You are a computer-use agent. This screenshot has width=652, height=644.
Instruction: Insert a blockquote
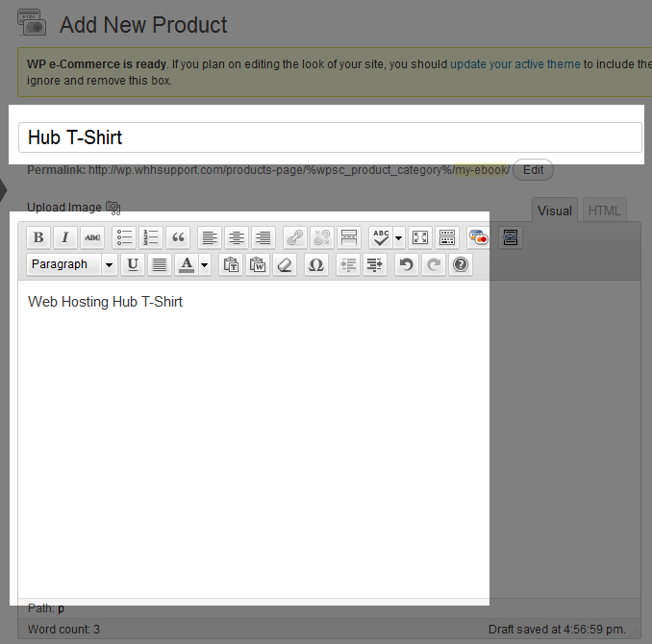(x=178, y=237)
